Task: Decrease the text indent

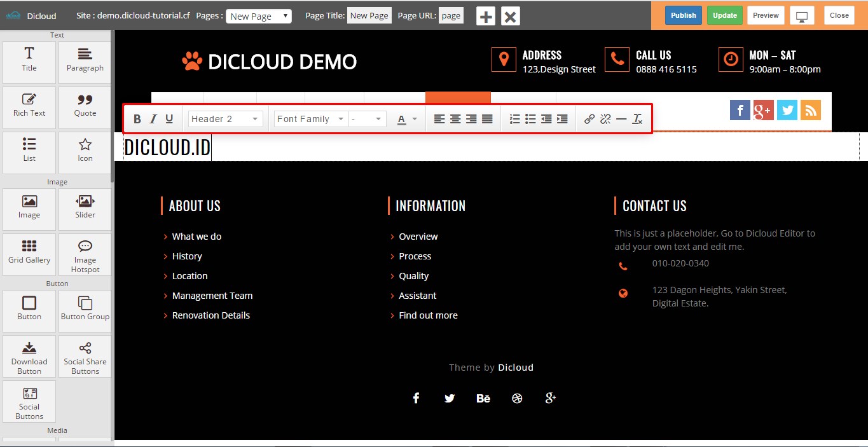Action: (546, 119)
